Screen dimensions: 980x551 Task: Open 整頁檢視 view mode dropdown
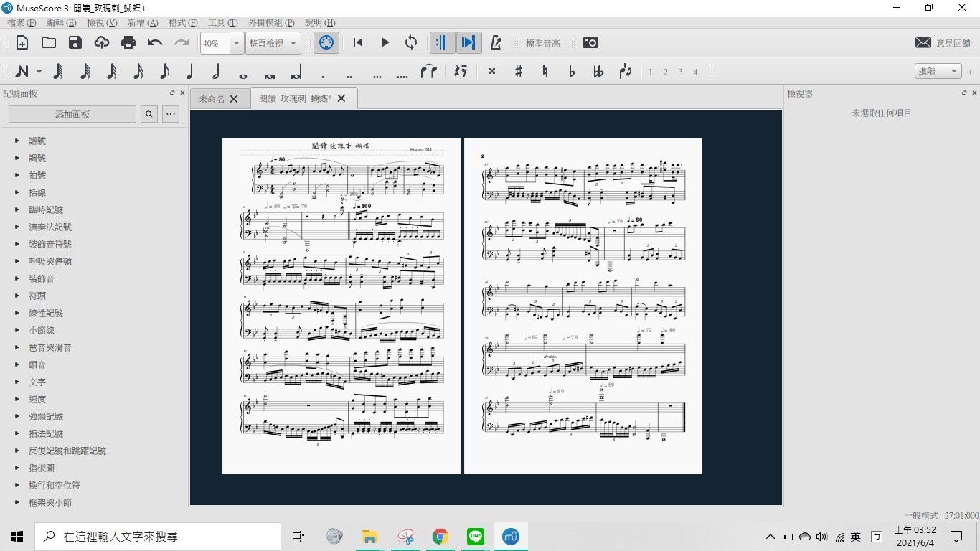273,43
